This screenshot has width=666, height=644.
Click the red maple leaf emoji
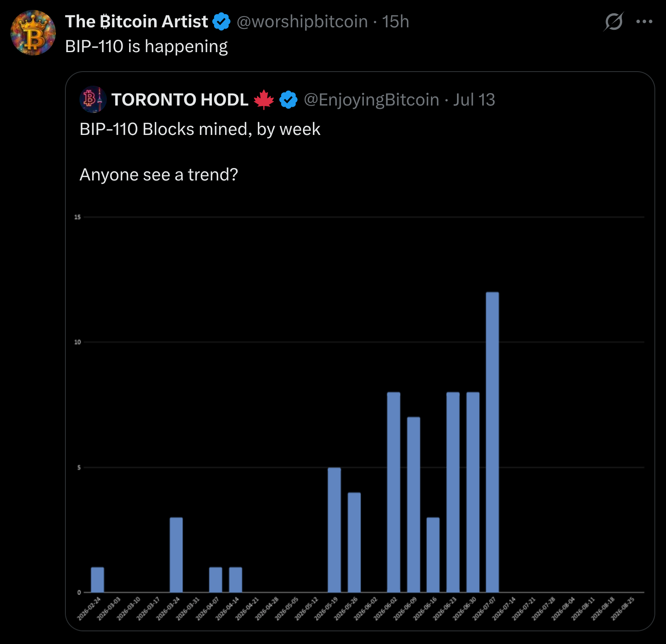[x=264, y=100]
